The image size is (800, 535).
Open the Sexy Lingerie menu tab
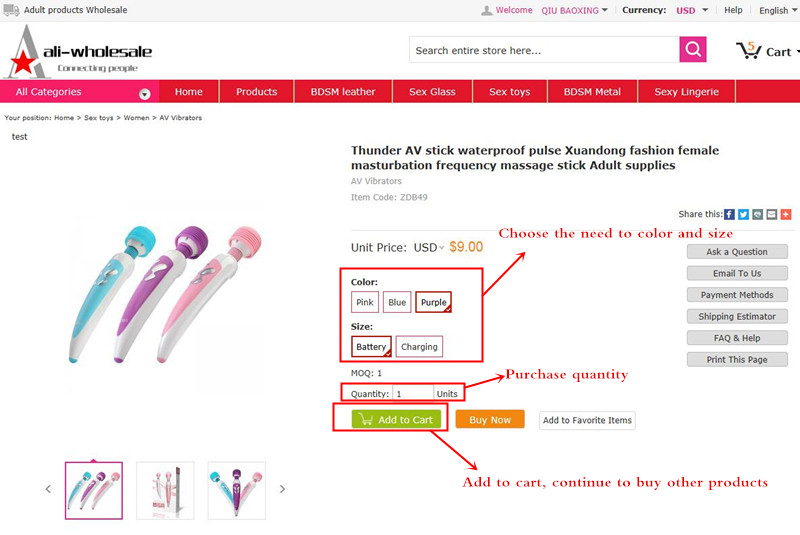(686, 92)
